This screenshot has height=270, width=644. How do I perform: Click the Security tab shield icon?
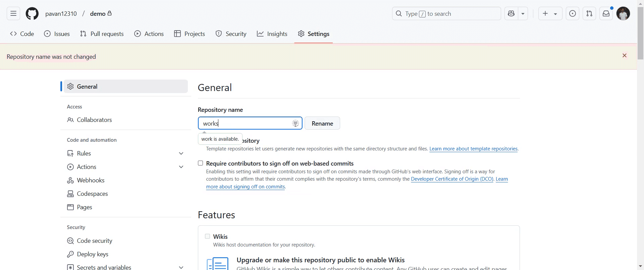[x=219, y=34]
